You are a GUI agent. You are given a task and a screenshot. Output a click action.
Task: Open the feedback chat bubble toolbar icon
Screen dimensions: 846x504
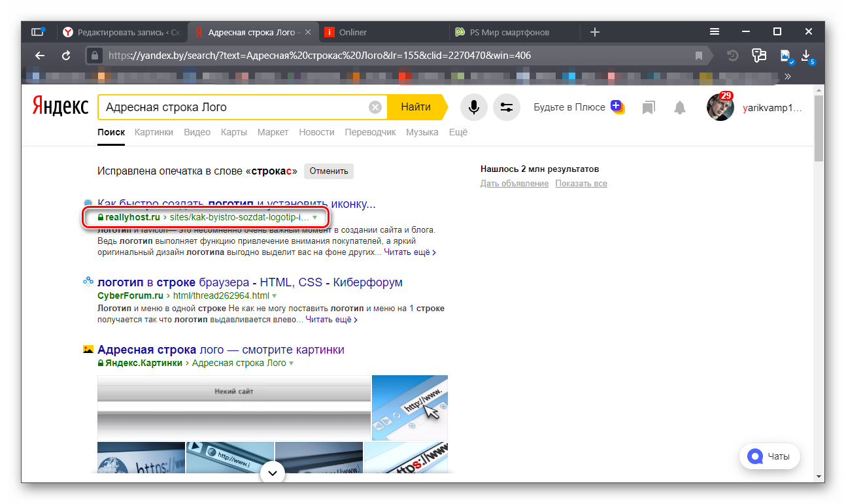759,56
